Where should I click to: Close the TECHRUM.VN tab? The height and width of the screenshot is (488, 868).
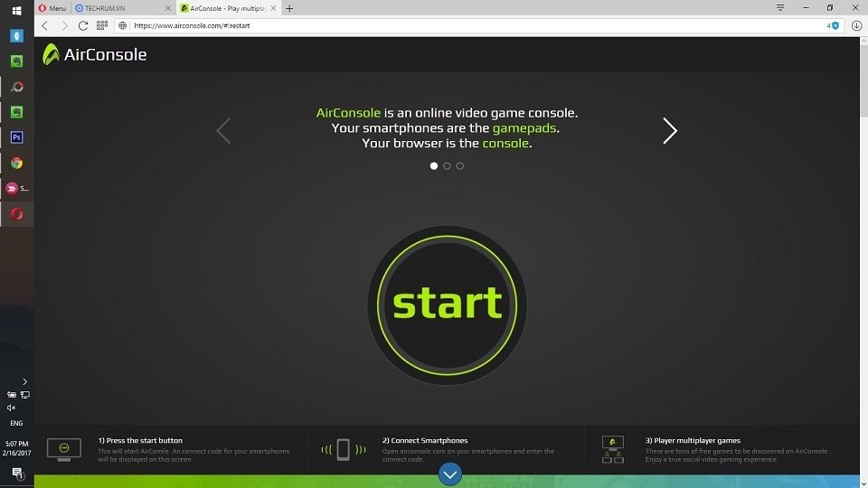tap(168, 8)
